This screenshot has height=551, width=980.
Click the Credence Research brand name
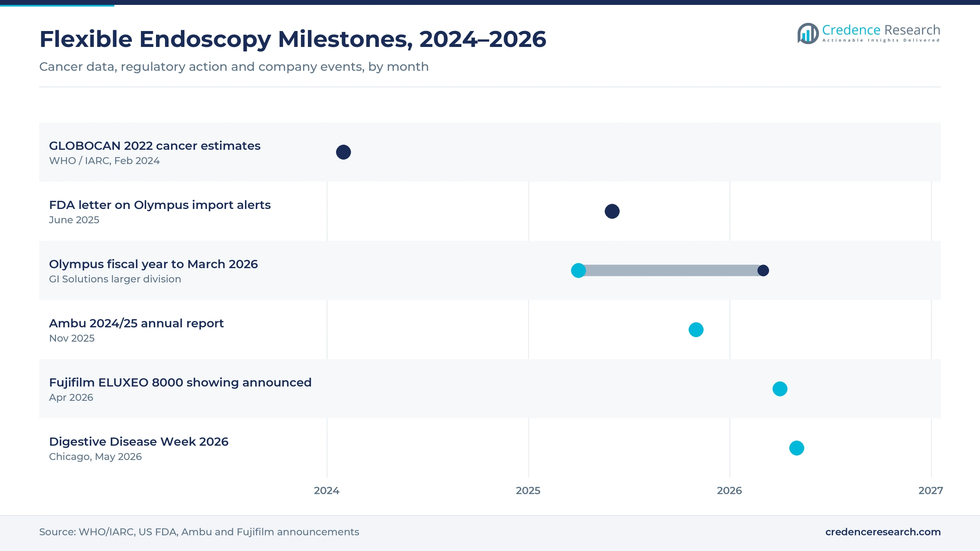coord(881,30)
